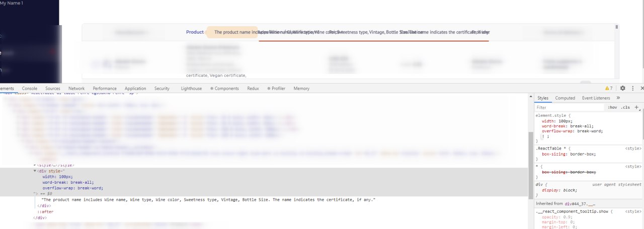644x229 pixels.
Task: Open the Redux panel tab
Action: 253,89
